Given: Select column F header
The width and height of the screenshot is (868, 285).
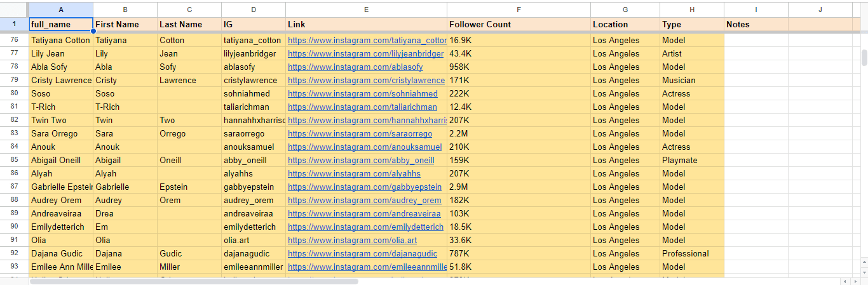Looking at the screenshot, I should (x=519, y=10).
